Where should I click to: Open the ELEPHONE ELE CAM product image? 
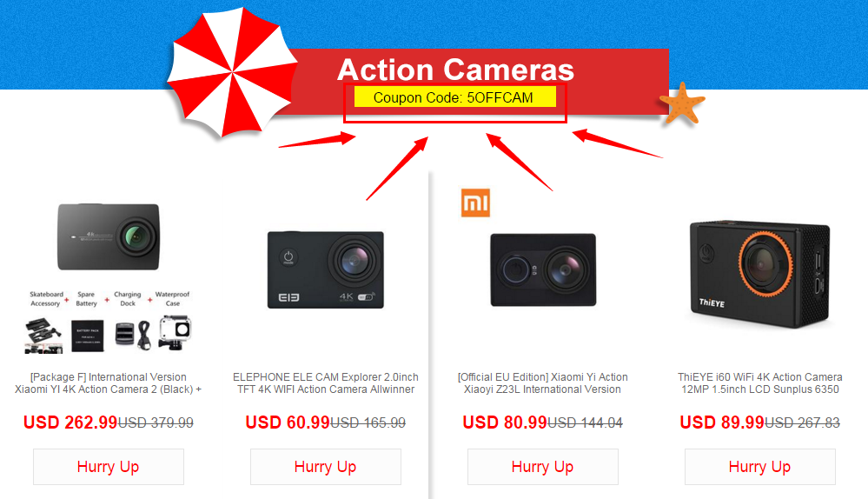pyautogui.click(x=326, y=269)
